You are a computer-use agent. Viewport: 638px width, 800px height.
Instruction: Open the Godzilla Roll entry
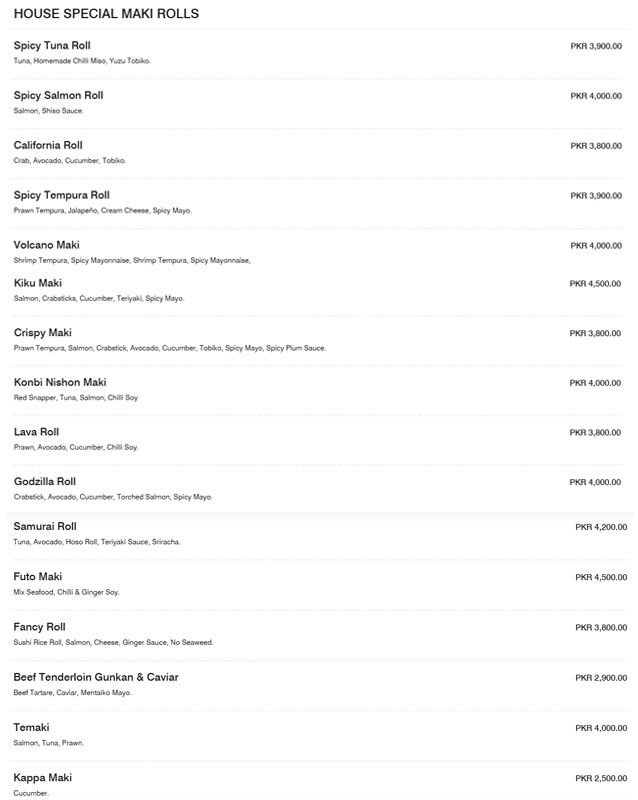point(44,482)
